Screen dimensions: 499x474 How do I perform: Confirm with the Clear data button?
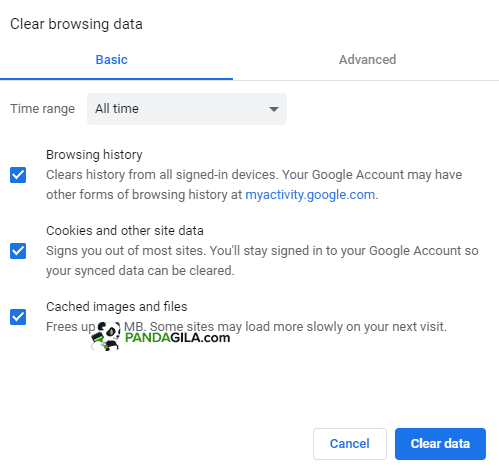coord(440,444)
